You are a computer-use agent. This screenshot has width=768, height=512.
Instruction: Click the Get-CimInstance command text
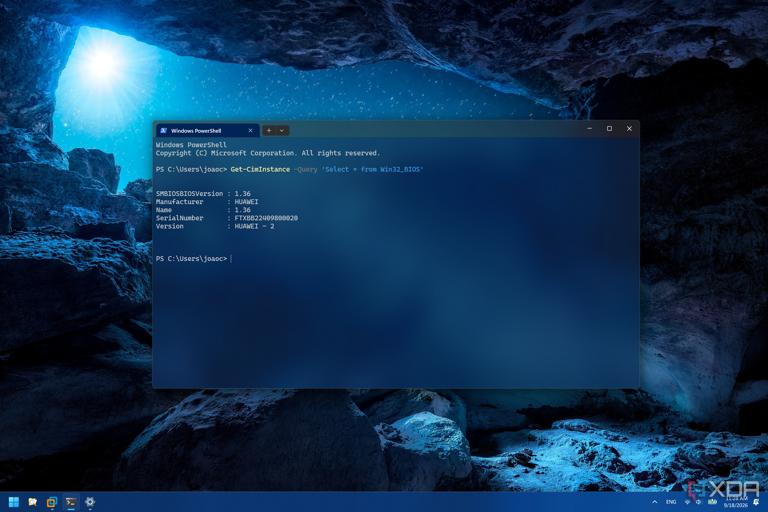(260, 170)
